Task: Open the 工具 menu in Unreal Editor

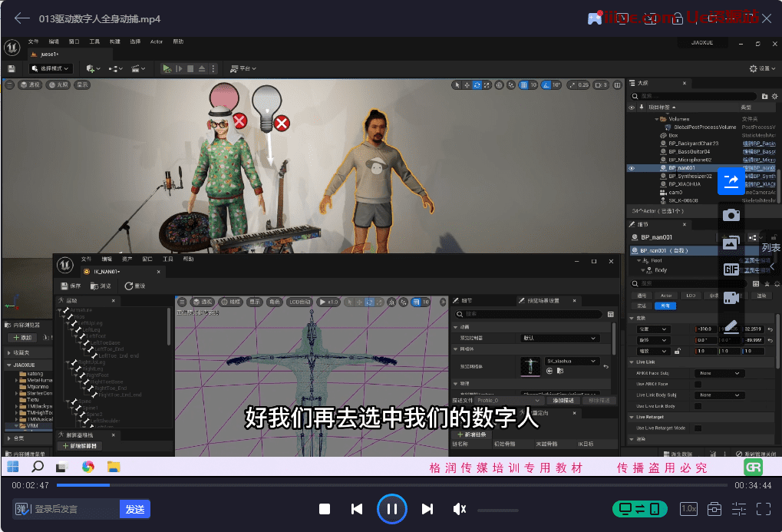Action: tap(94, 41)
